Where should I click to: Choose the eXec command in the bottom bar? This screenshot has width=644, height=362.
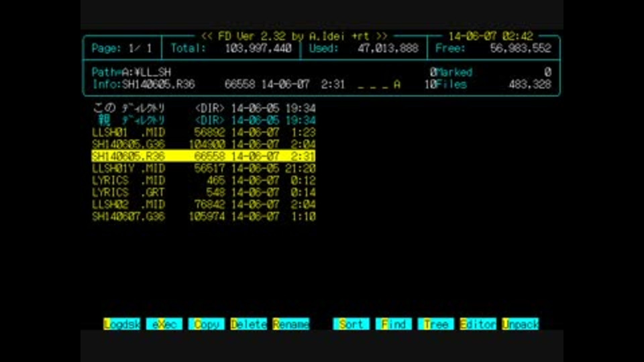pos(164,324)
